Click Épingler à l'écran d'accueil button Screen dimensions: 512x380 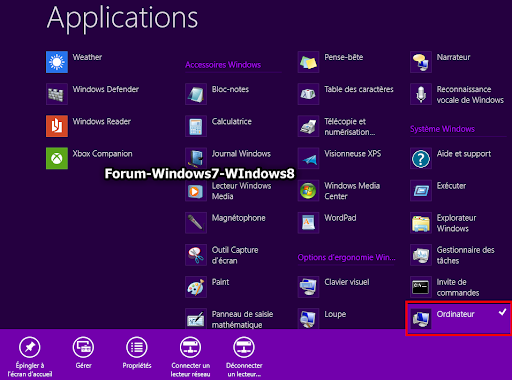click(30, 357)
